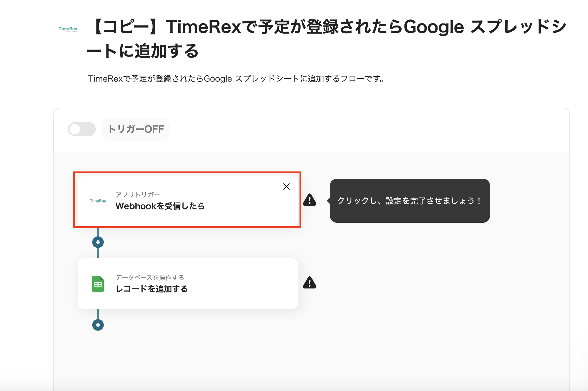The image size is (588, 391).
Task: Click the warning icon beside the Webhook trigger
Action: pyautogui.click(x=309, y=200)
